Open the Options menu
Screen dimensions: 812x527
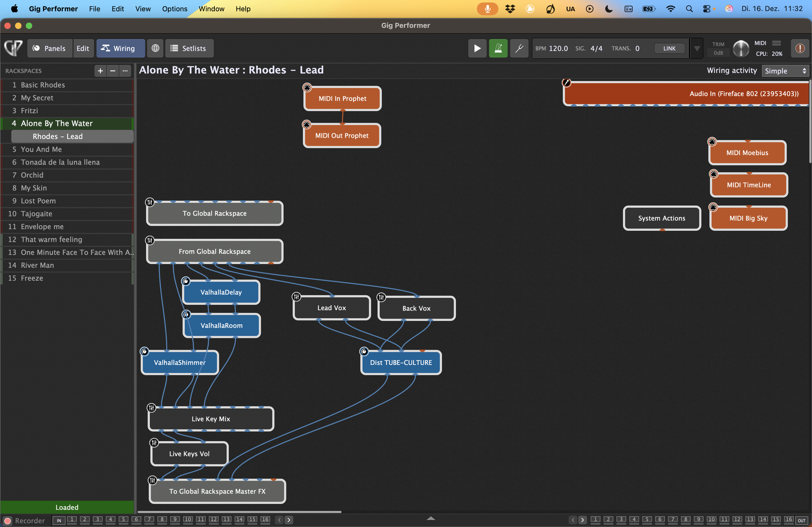click(x=174, y=8)
